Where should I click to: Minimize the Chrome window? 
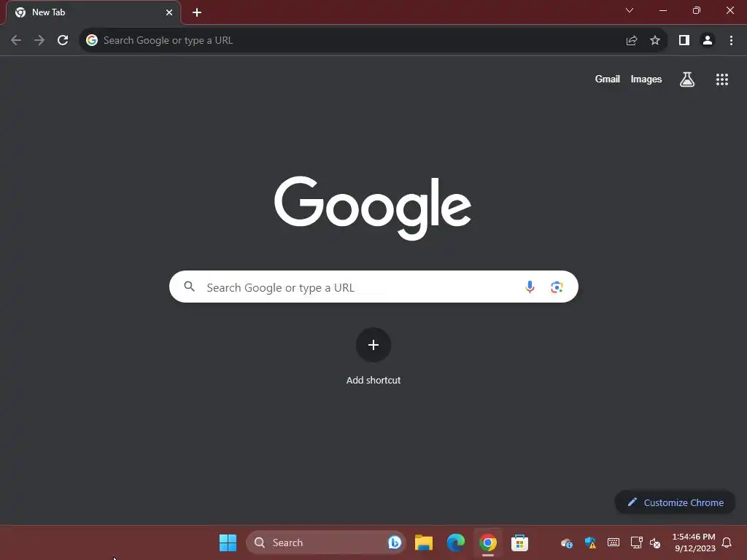[x=663, y=10]
